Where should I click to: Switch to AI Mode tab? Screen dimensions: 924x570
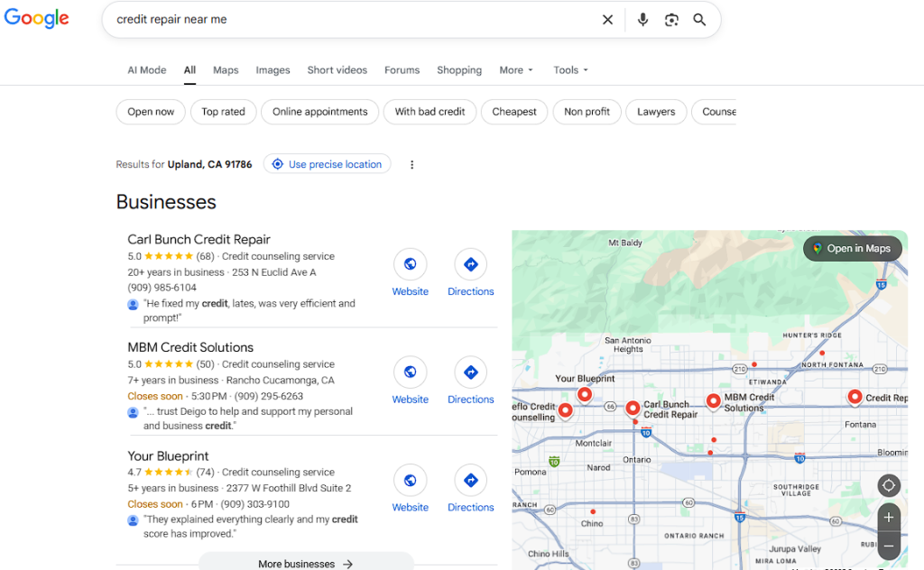(x=147, y=70)
